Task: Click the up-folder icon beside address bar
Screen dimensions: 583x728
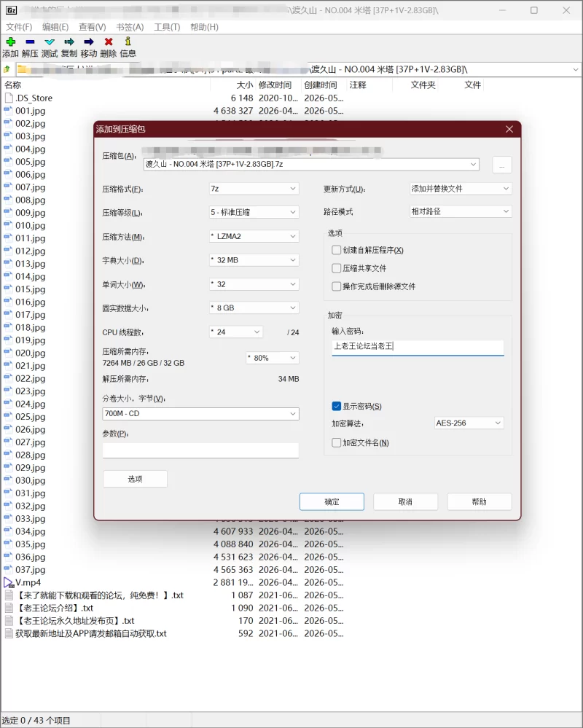Action: pos(7,70)
